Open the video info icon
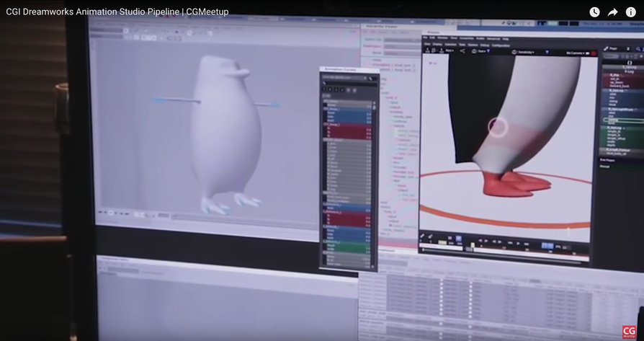This screenshot has width=644, height=341. click(631, 12)
